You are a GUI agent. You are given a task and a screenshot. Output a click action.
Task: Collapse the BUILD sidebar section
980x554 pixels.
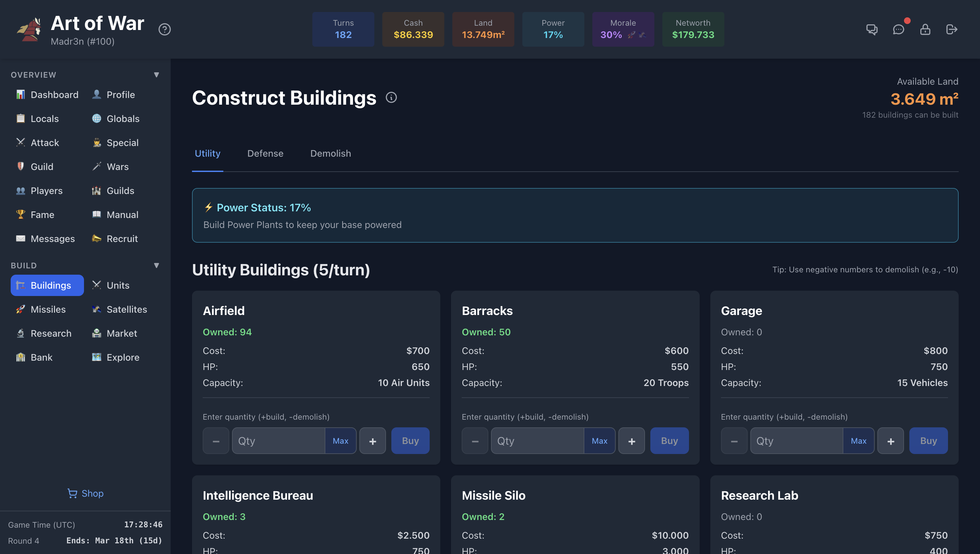coord(156,265)
